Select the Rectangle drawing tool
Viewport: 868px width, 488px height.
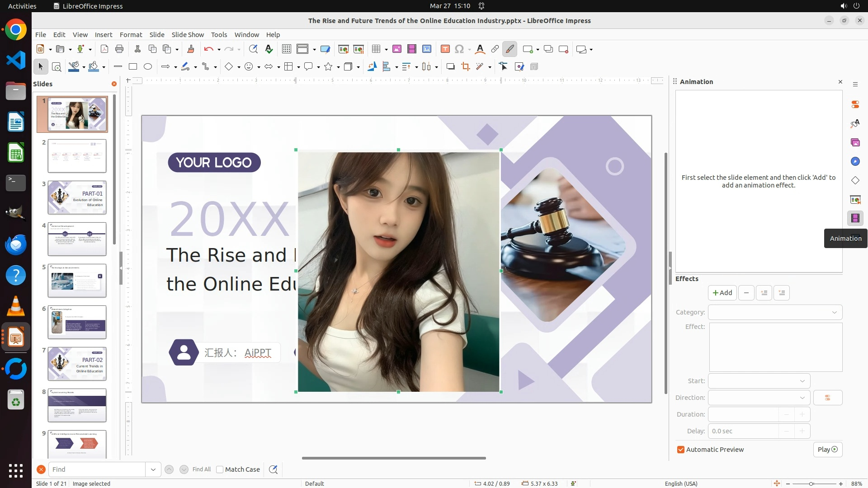point(133,67)
